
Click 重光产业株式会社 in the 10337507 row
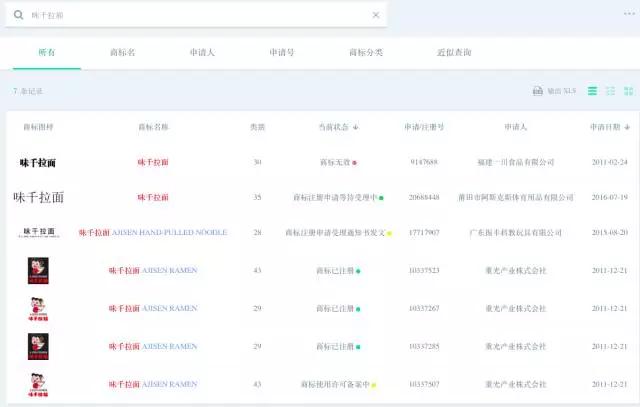[x=516, y=384]
